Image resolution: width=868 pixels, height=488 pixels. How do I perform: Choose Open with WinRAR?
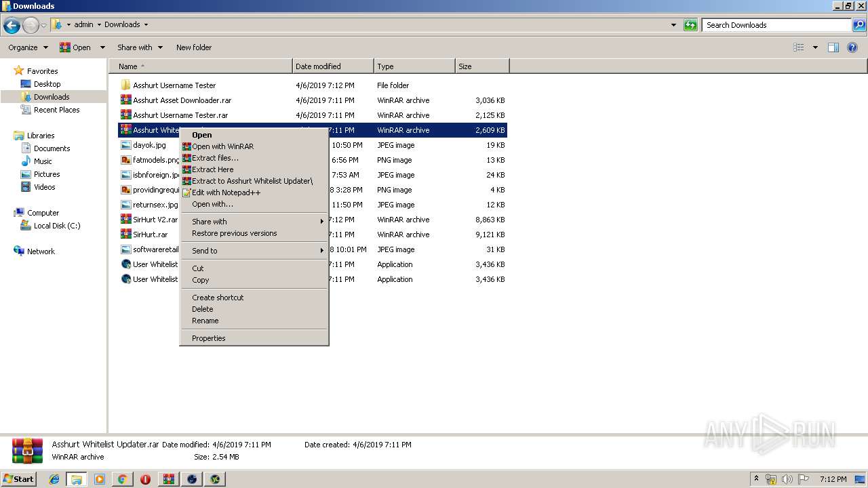pyautogui.click(x=254, y=146)
